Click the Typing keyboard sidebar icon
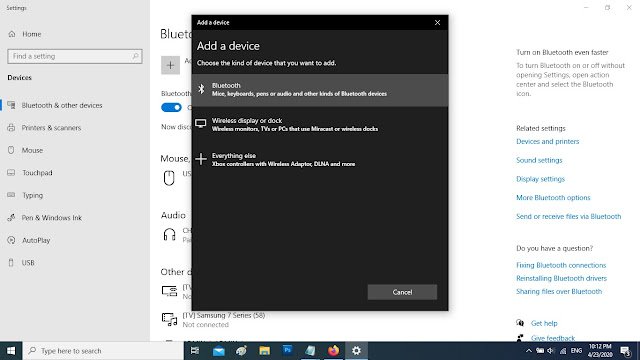 pos(11,195)
